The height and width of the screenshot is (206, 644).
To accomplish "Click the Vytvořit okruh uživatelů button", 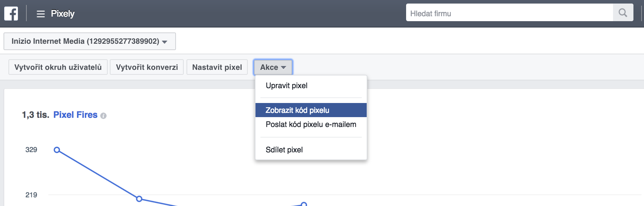I will tap(58, 67).
